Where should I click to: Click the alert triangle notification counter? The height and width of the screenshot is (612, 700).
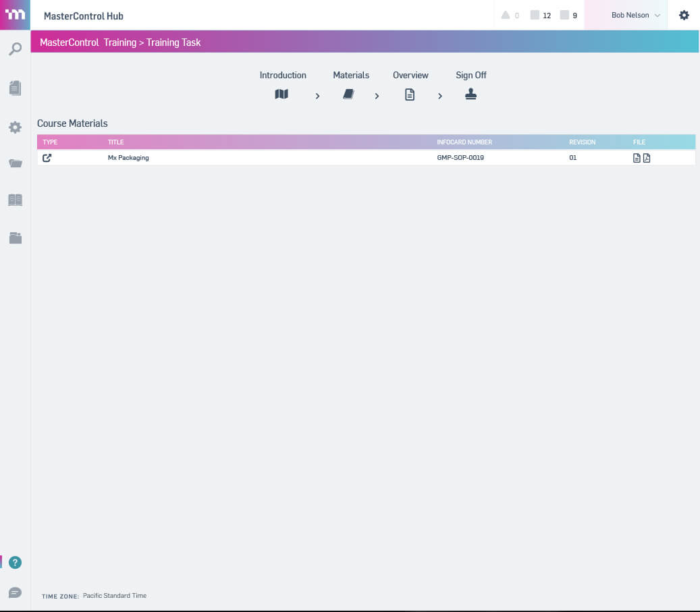pos(510,15)
